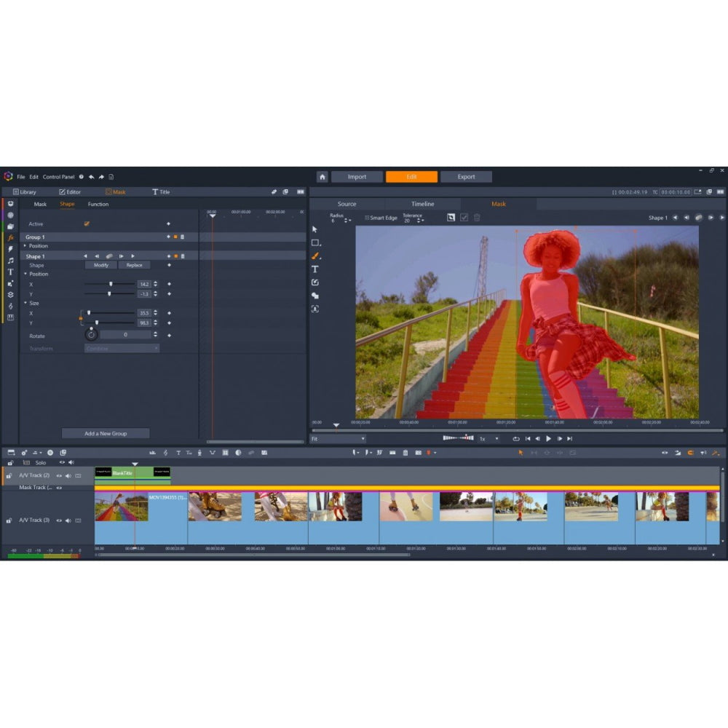
Task: Pick the arrow selection tool in preview
Action: tap(315, 229)
